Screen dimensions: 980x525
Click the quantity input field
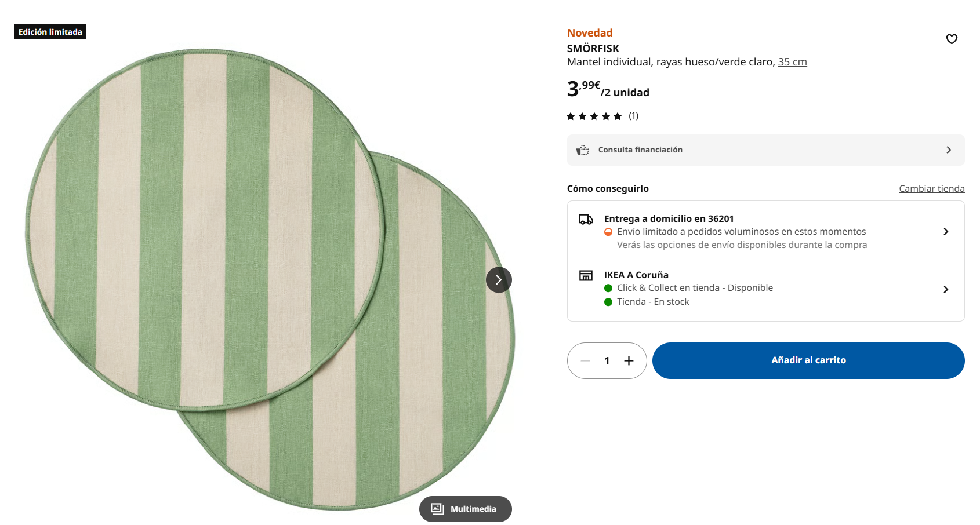607,361
